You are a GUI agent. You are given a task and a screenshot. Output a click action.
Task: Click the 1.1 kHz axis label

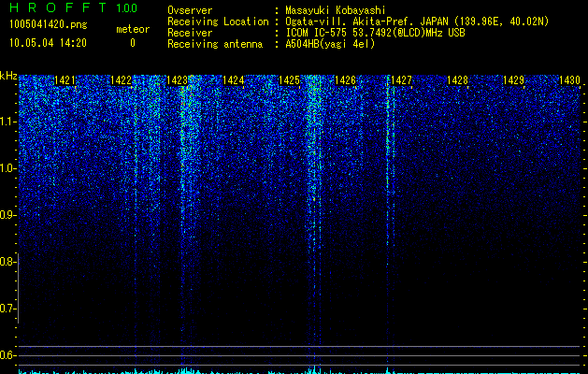click(7, 122)
